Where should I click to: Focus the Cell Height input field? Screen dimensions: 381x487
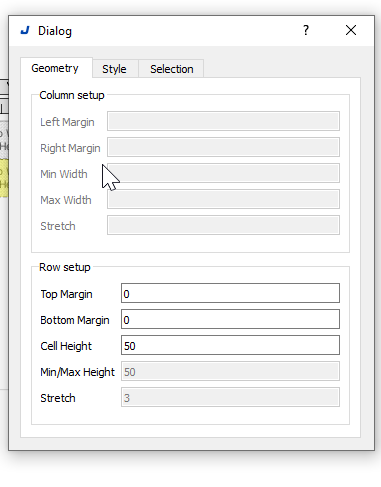click(x=230, y=345)
